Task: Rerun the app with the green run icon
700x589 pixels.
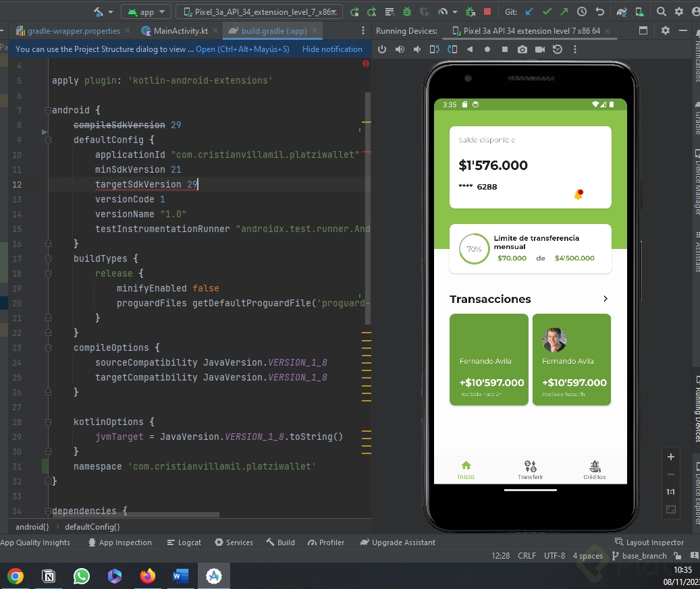Action: (354, 12)
